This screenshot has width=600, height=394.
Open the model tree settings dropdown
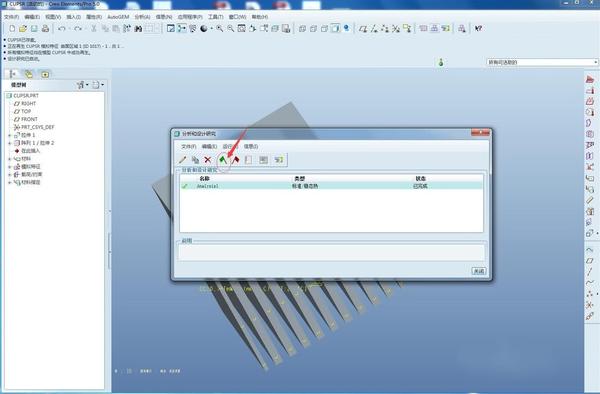point(82,85)
